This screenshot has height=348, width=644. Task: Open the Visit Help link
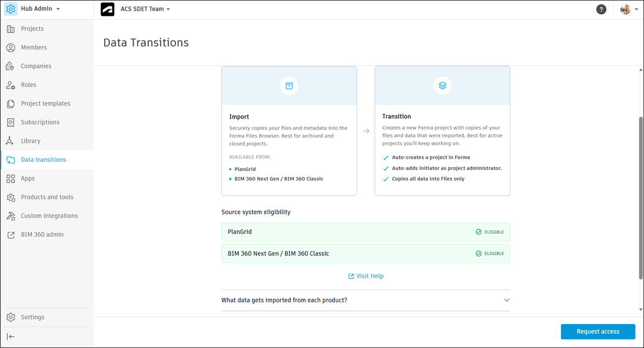coord(370,276)
